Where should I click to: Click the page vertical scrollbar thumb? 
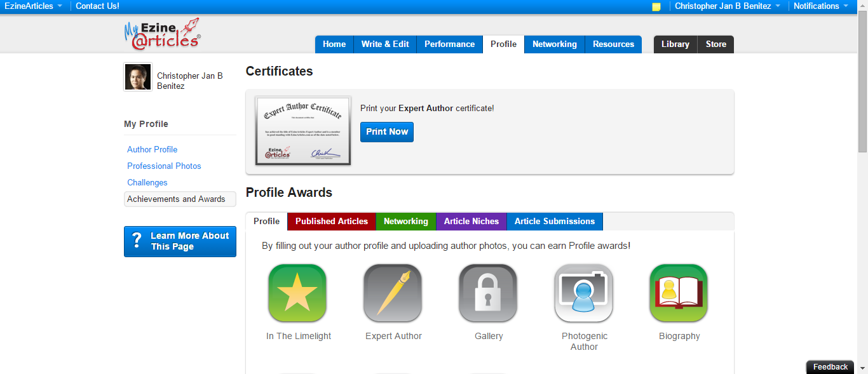[862, 81]
